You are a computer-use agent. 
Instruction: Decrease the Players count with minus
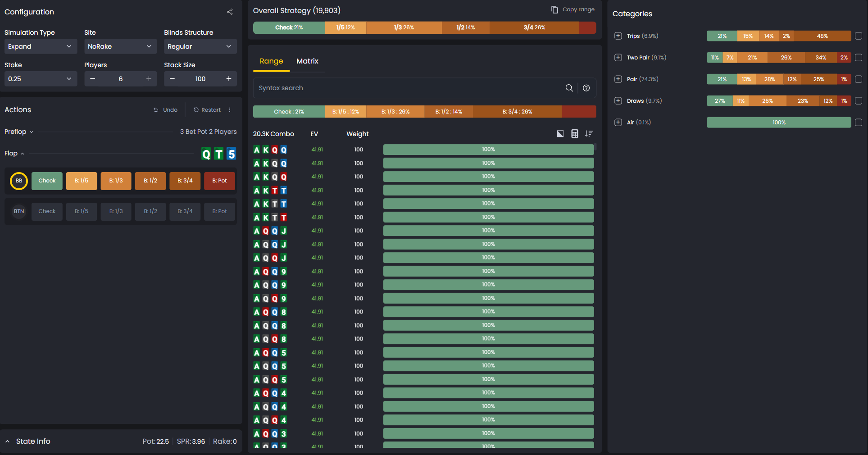(92, 79)
